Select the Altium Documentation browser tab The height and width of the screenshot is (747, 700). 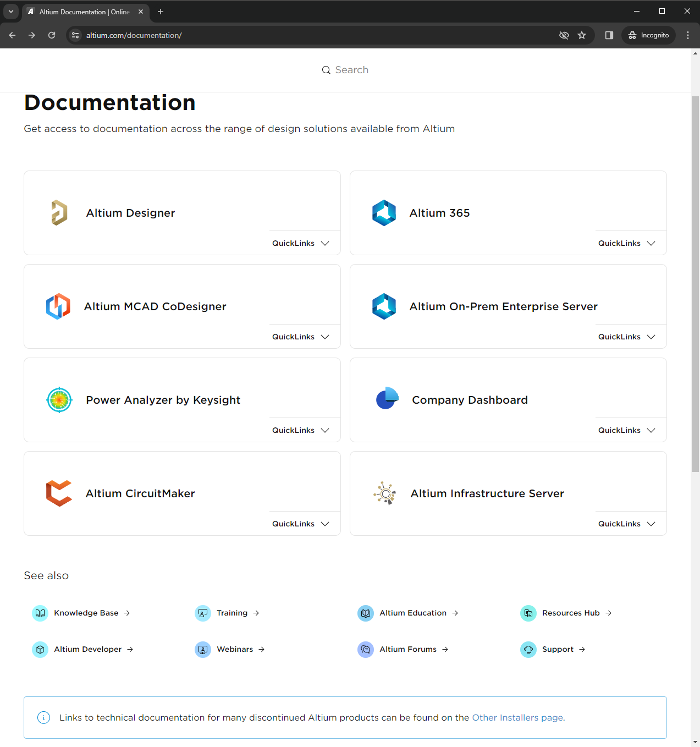pyautogui.click(x=85, y=12)
